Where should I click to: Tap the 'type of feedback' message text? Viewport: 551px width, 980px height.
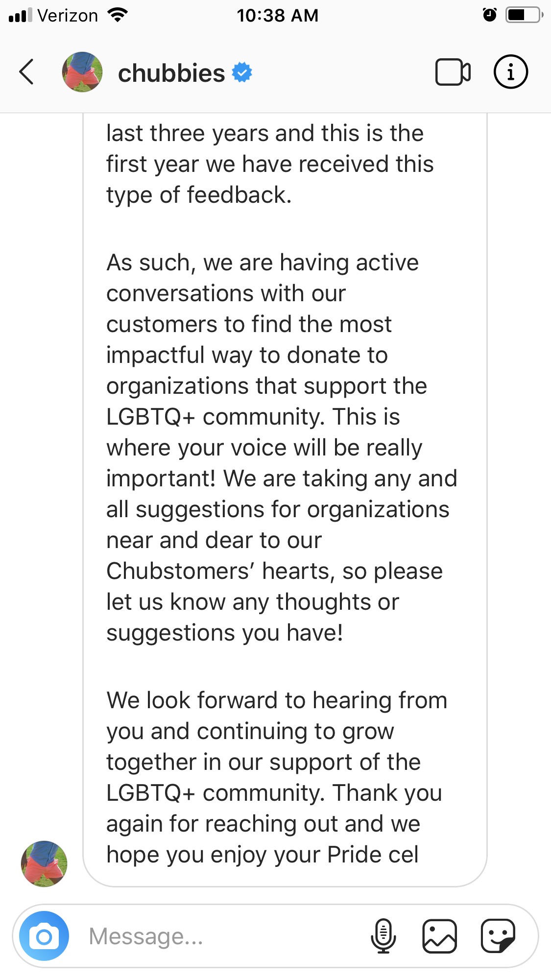tap(199, 195)
